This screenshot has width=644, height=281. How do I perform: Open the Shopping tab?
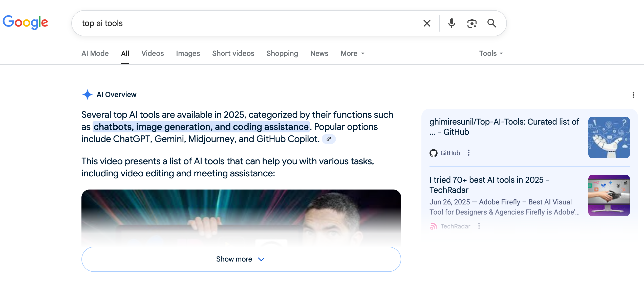[x=282, y=53]
